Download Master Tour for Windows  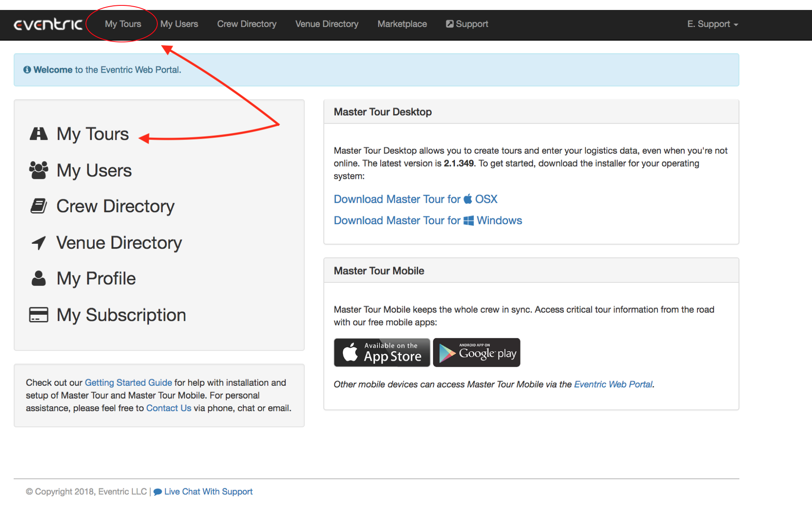[x=428, y=220]
